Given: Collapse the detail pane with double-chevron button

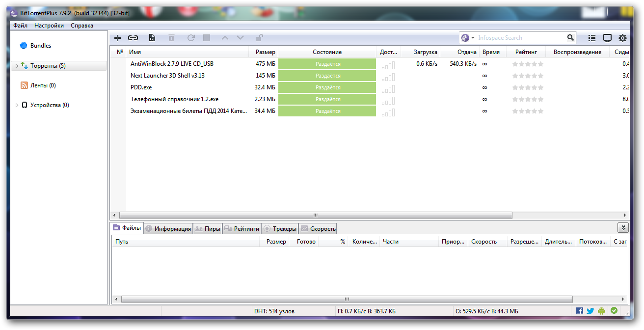Looking at the screenshot, I should coord(622,228).
